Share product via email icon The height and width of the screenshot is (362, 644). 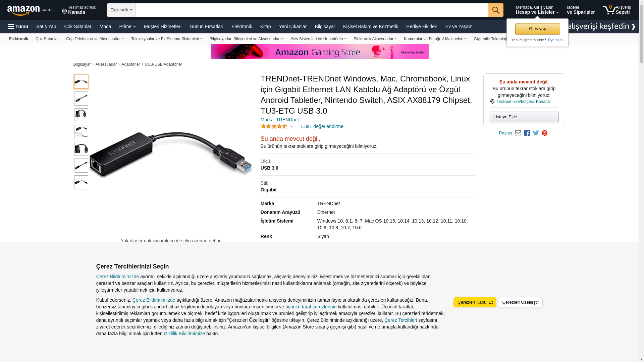coord(518,133)
